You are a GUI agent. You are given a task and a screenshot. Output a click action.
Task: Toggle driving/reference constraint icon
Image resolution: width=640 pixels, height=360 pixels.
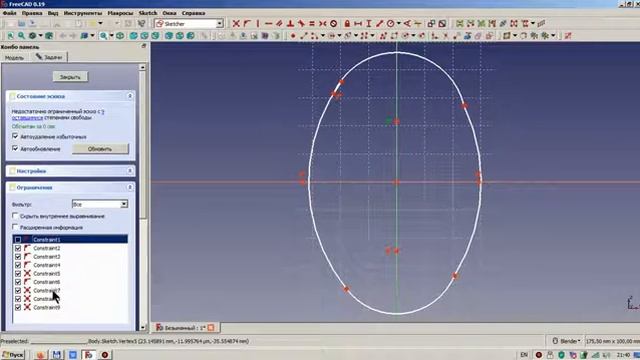click(x=431, y=24)
